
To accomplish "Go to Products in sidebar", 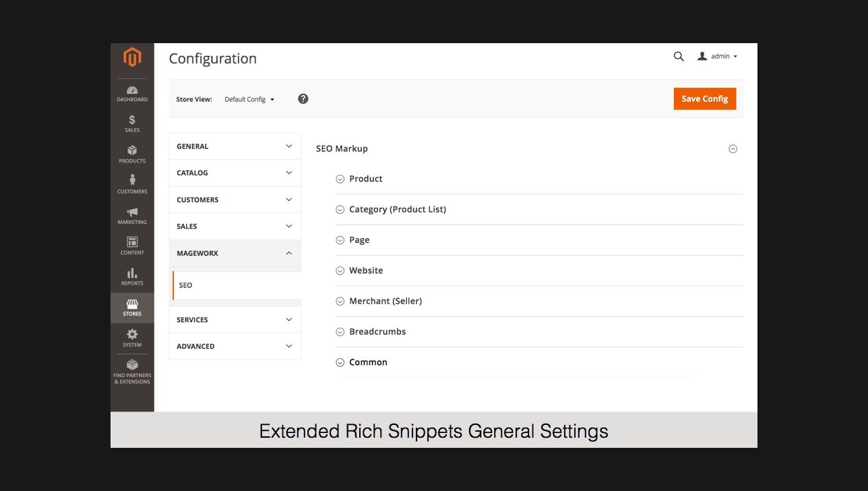I will pyautogui.click(x=132, y=154).
